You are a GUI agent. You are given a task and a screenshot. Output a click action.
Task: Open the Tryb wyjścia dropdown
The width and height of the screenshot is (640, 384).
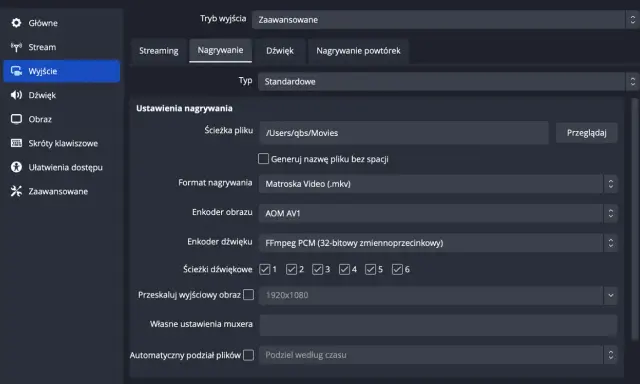click(x=445, y=20)
